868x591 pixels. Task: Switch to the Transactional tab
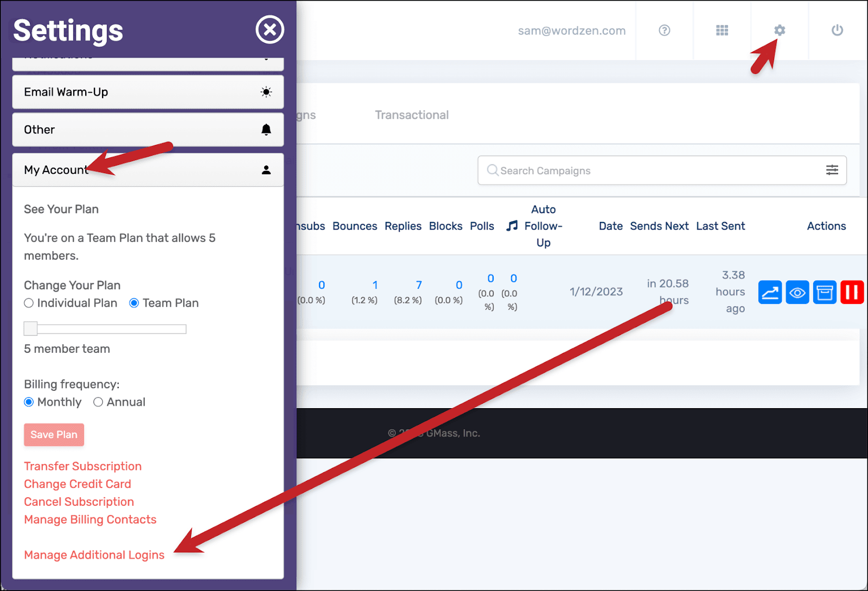[x=412, y=115]
